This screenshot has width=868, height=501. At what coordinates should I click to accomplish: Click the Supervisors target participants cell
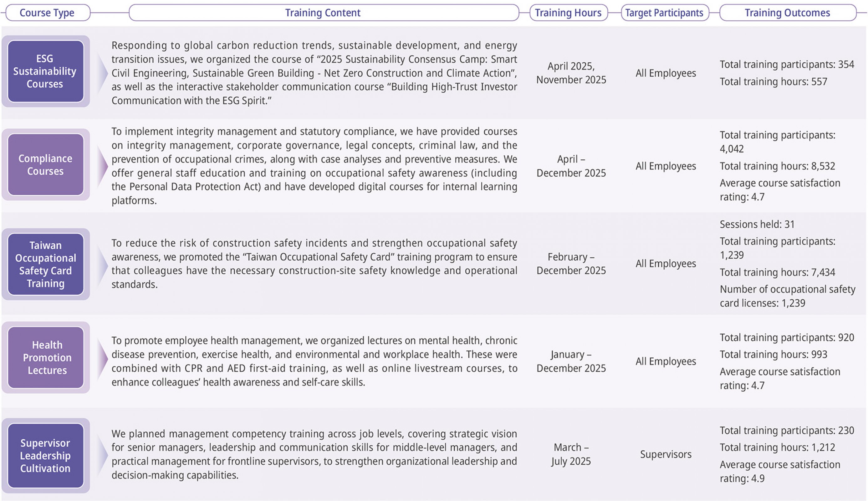(666, 454)
